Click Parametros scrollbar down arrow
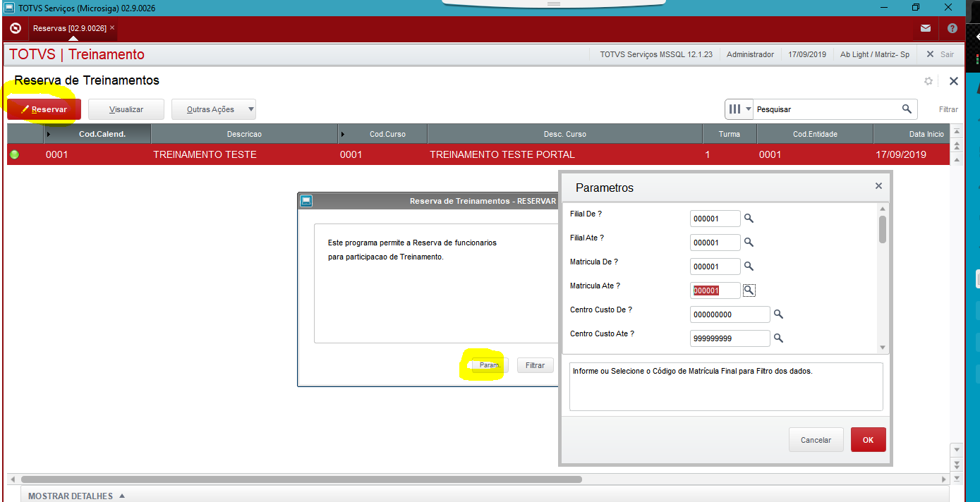This screenshot has height=502, width=980. pos(883,348)
